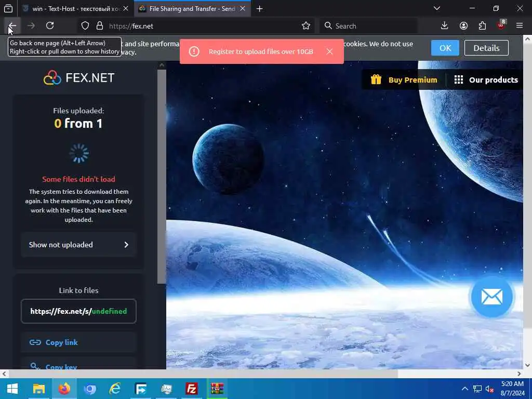532x399 pixels.
Task: Dismiss the register upload alert
Action: pos(329,51)
